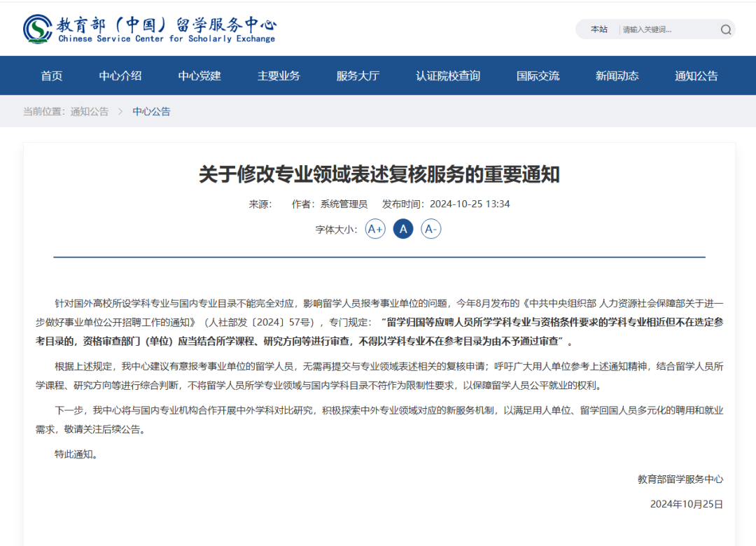Open the 本站 search scope selector
The image size is (756, 546).
pos(598,29)
